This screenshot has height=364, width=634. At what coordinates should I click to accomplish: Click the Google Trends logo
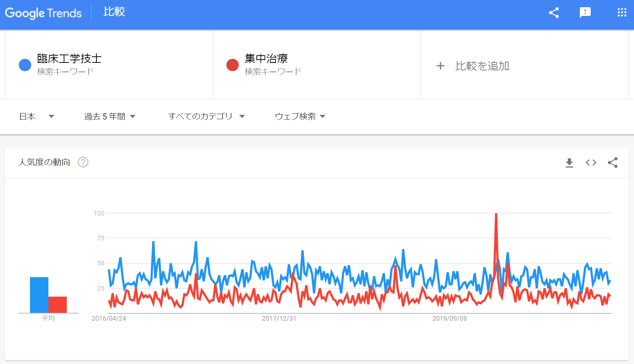coord(43,13)
